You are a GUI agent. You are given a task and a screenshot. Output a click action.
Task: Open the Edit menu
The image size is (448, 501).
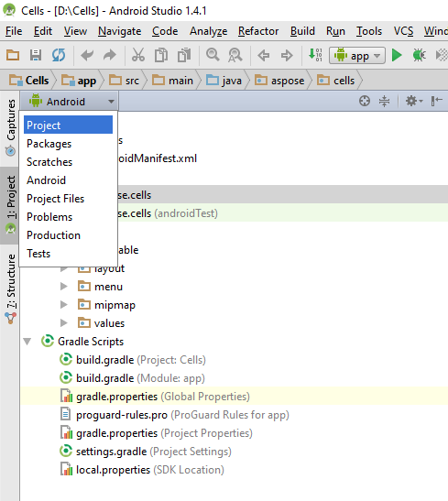[43, 31]
